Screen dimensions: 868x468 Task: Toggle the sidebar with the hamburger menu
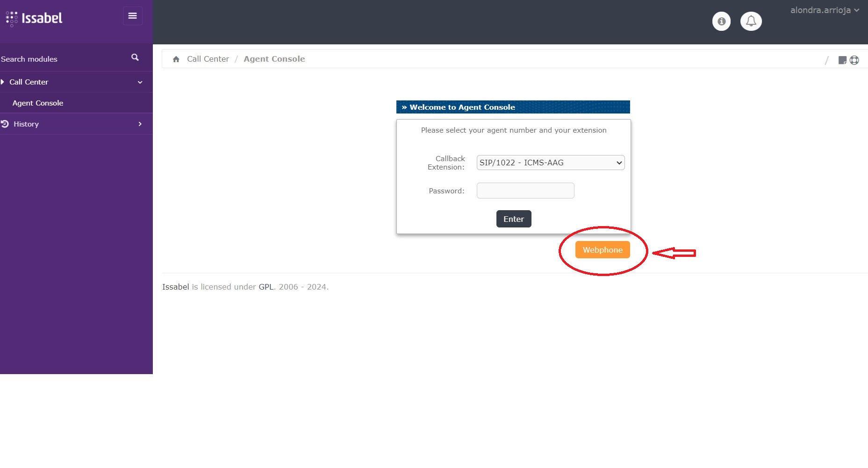132,16
